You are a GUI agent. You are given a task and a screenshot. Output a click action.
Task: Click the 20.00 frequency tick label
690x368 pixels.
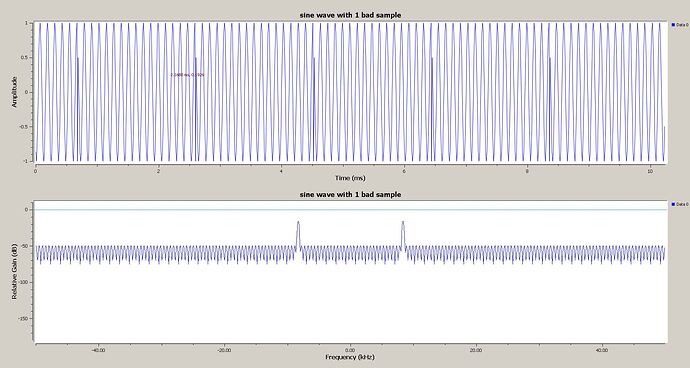pos(476,350)
